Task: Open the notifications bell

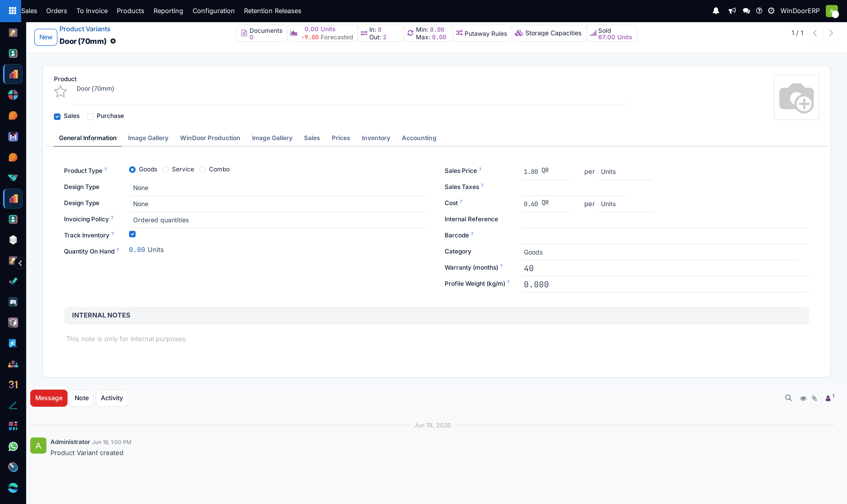Action: [716, 11]
